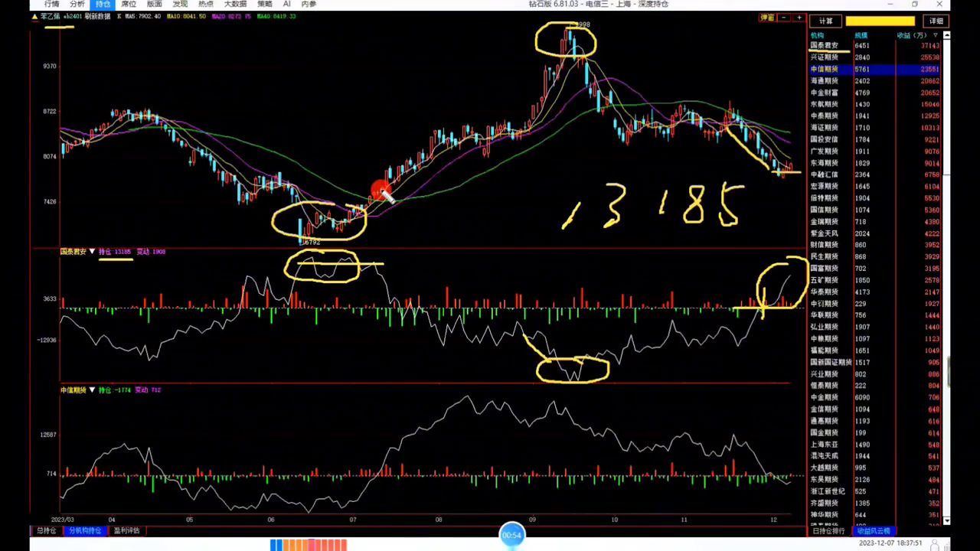Select the 日持仓排行 tab
980x551 pixels.
828,531
